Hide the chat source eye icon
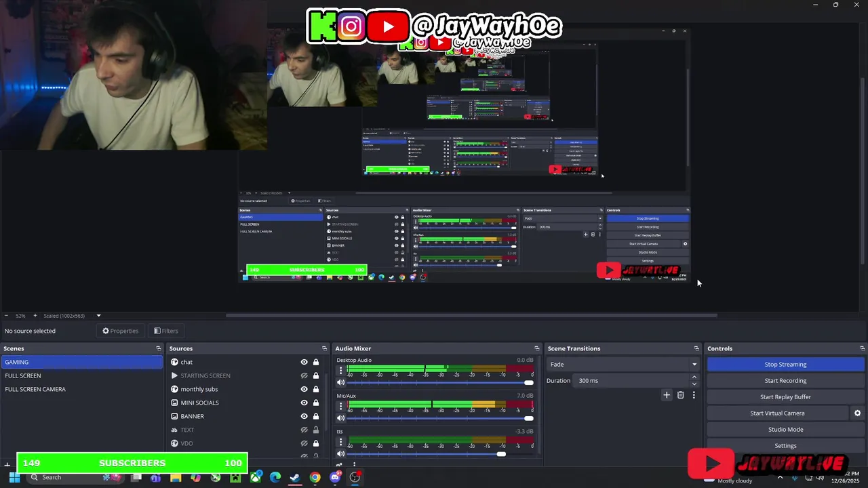 (x=304, y=362)
